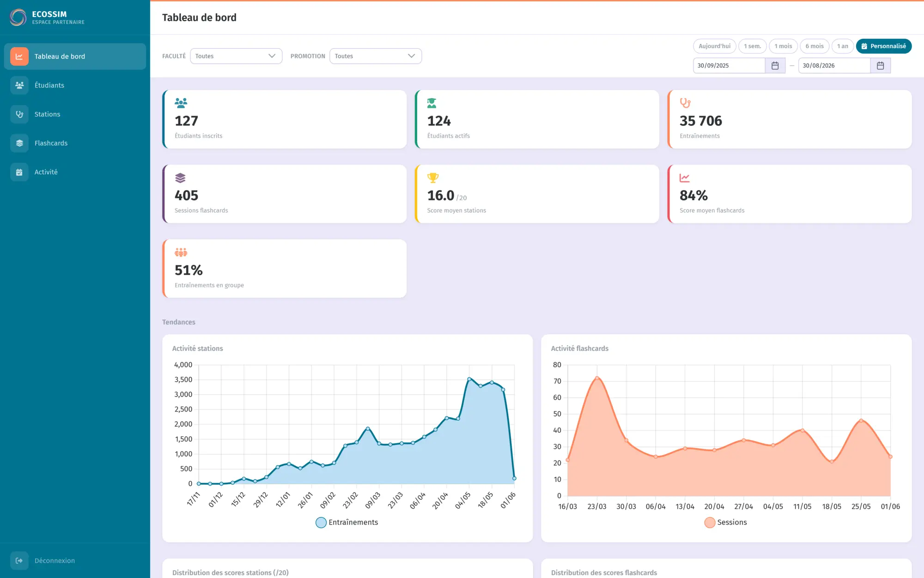
Task: Click the Entraînements stethoscope card icon
Action: pyautogui.click(x=685, y=103)
